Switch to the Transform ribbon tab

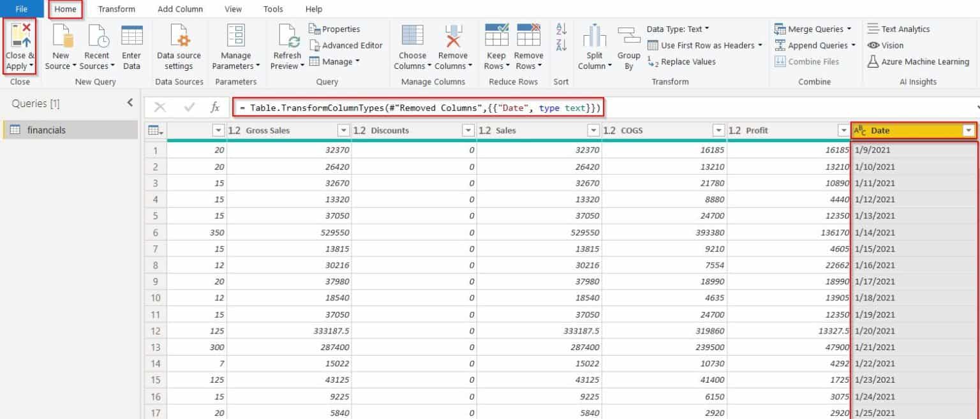117,9
